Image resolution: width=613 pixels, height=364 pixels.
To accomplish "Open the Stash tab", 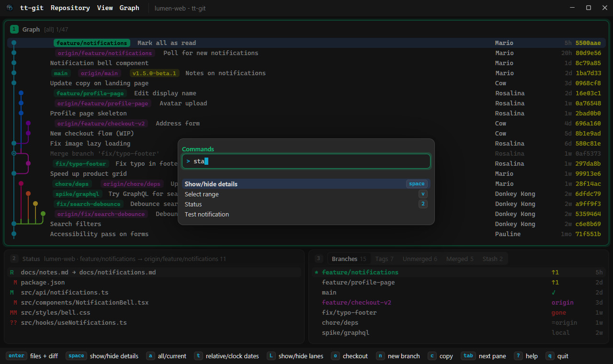I will click(493, 259).
